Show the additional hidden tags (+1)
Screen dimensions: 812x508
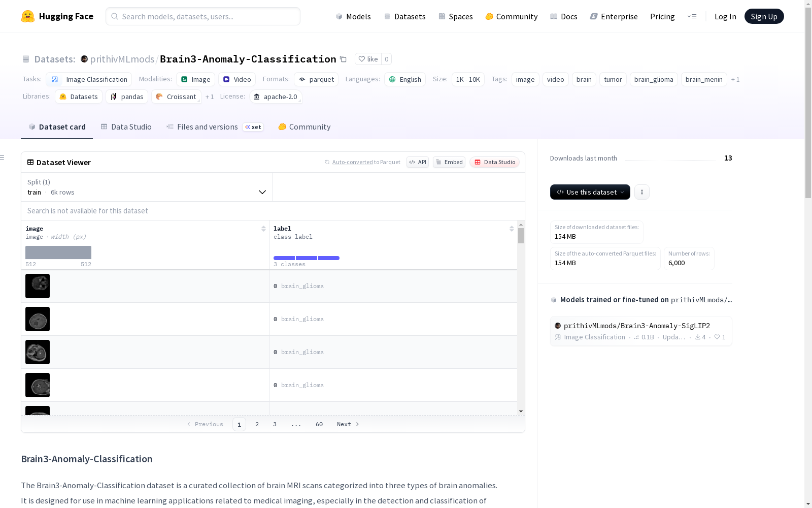735,79
